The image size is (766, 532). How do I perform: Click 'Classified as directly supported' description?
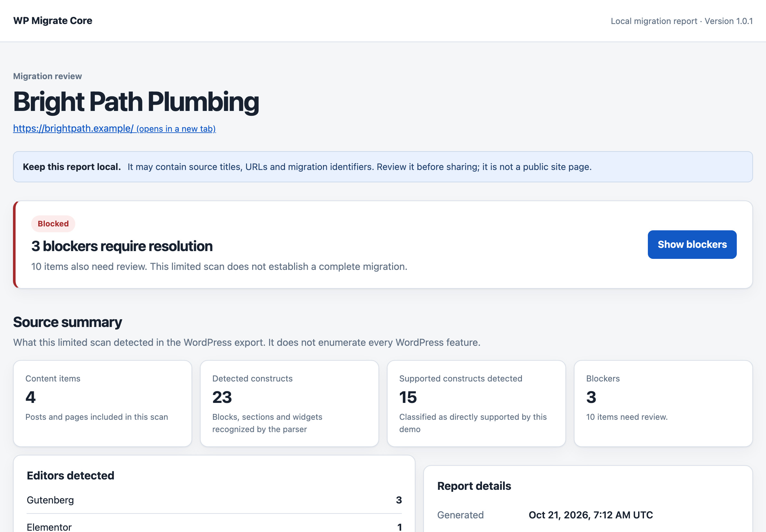click(x=473, y=423)
